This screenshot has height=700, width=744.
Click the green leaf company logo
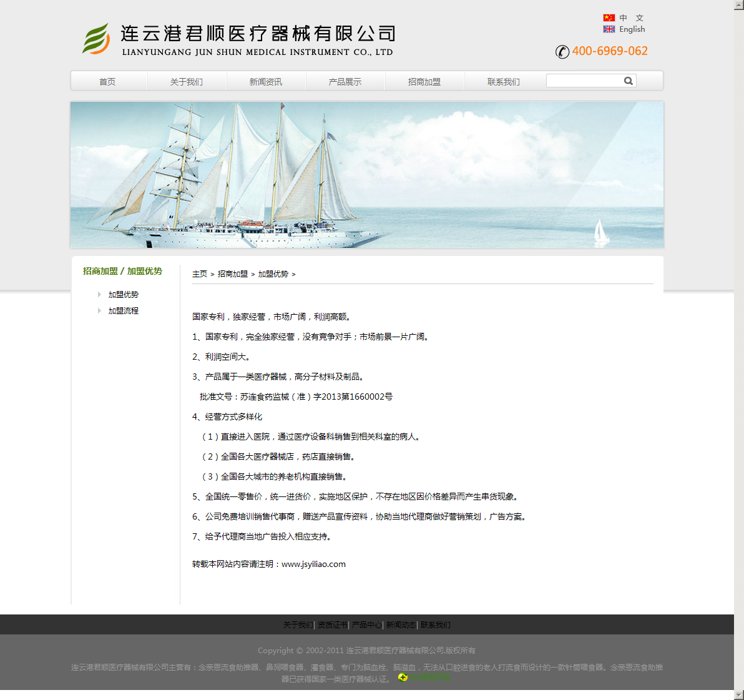click(x=96, y=39)
